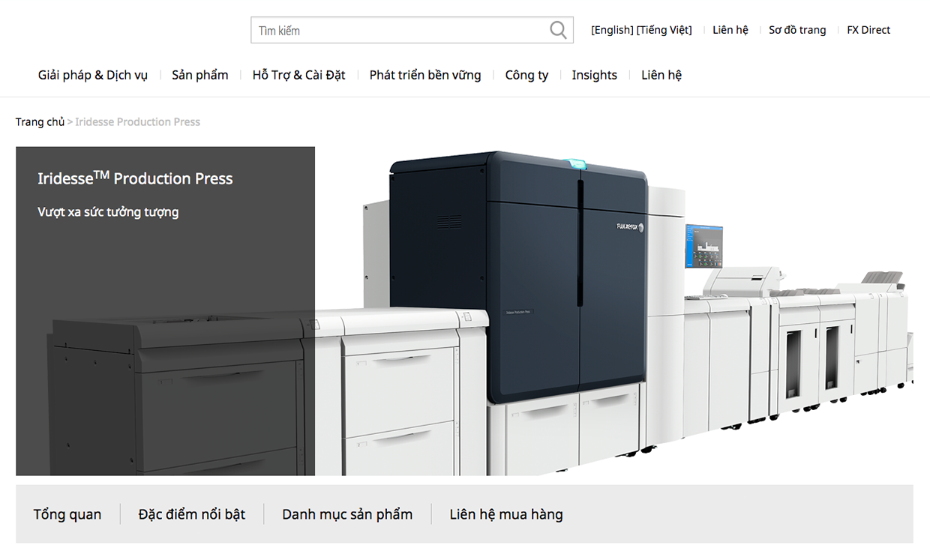Switch language to Tiếng Việt

pos(664,30)
